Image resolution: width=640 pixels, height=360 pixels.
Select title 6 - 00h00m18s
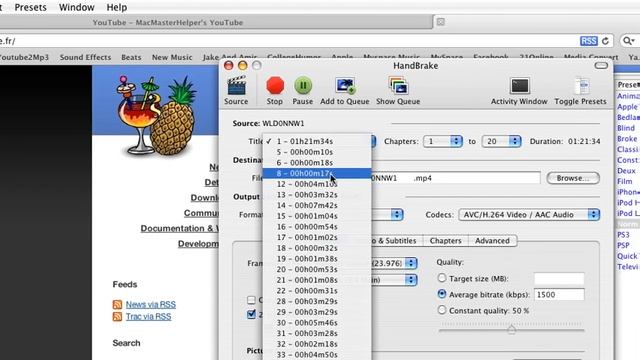point(317,162)
